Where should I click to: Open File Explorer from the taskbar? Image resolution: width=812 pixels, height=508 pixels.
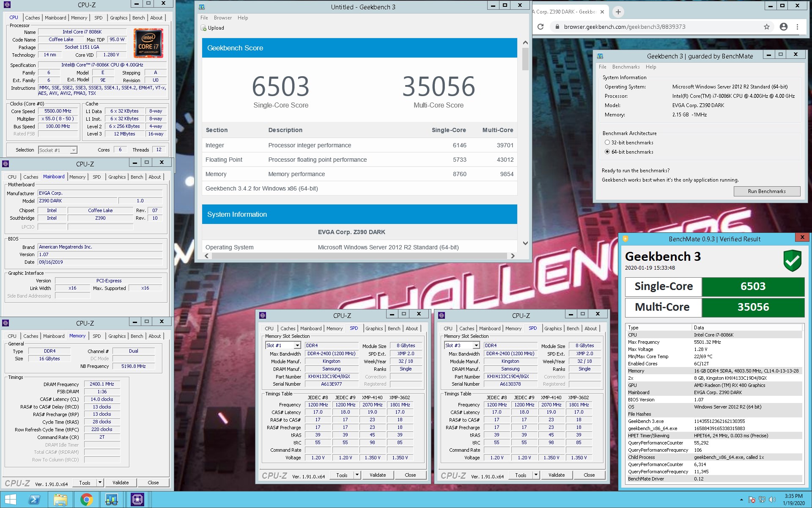(x=60, y=500)
